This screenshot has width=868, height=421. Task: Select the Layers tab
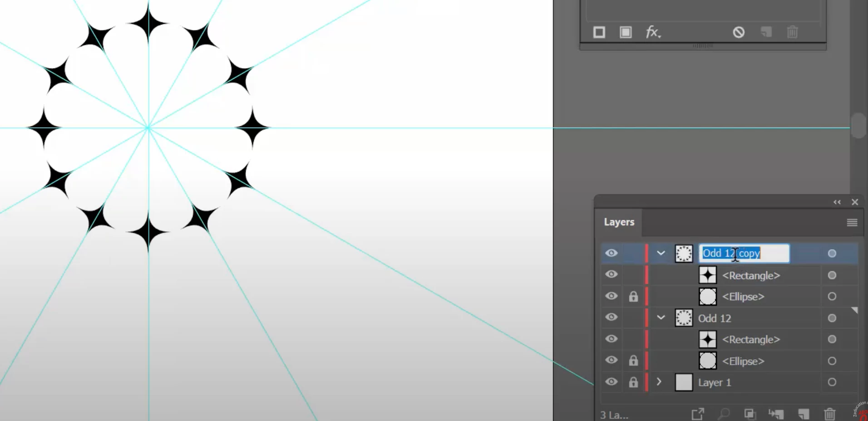[x=619, y=222]
